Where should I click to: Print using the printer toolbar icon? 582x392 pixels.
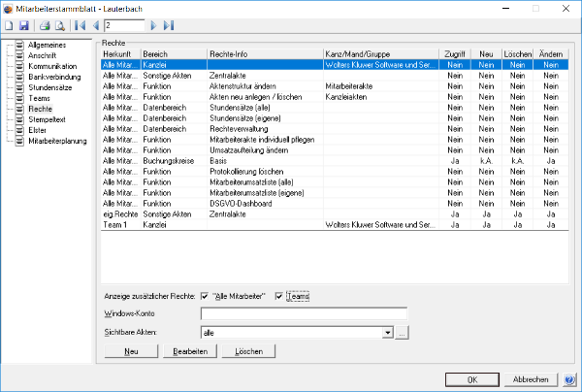tap(45, 25)
